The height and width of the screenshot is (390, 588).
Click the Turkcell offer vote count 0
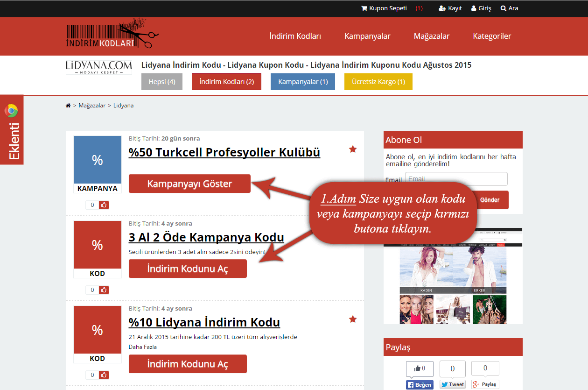(x=92, y=205)
